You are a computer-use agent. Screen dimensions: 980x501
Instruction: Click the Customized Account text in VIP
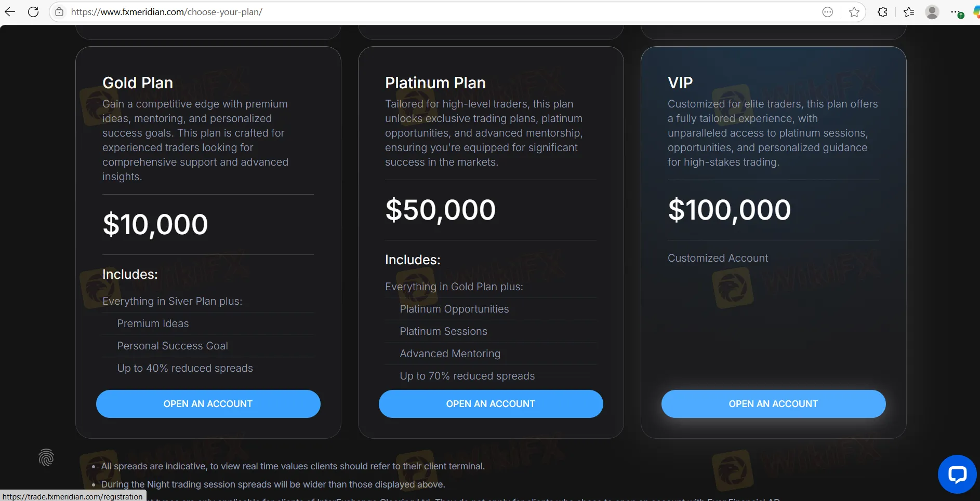(718, 258)
